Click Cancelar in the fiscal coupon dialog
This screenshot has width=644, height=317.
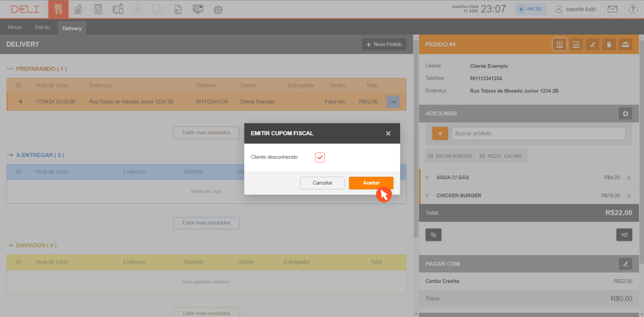click(x=322, y=183)
